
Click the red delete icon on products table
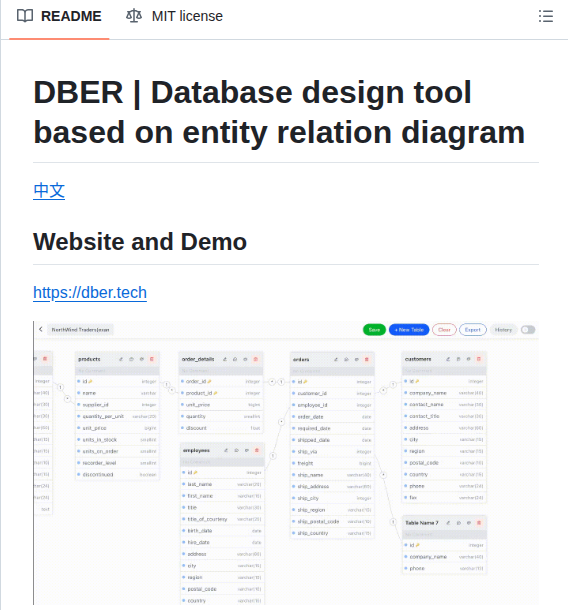click(x=152, y=359)
